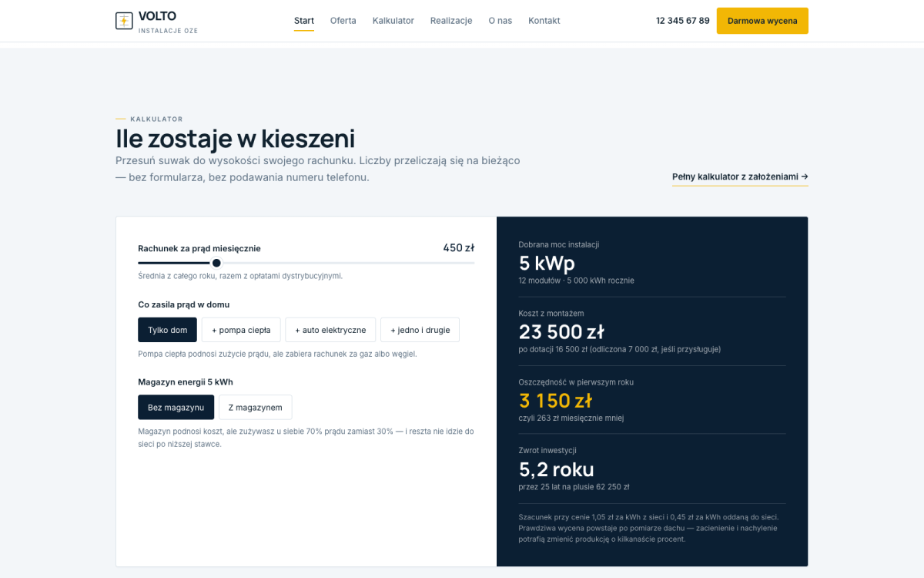Open Kalkulator in the top navigation
Image resolution: width=924 pixels, height=578 pixels.
393,21
